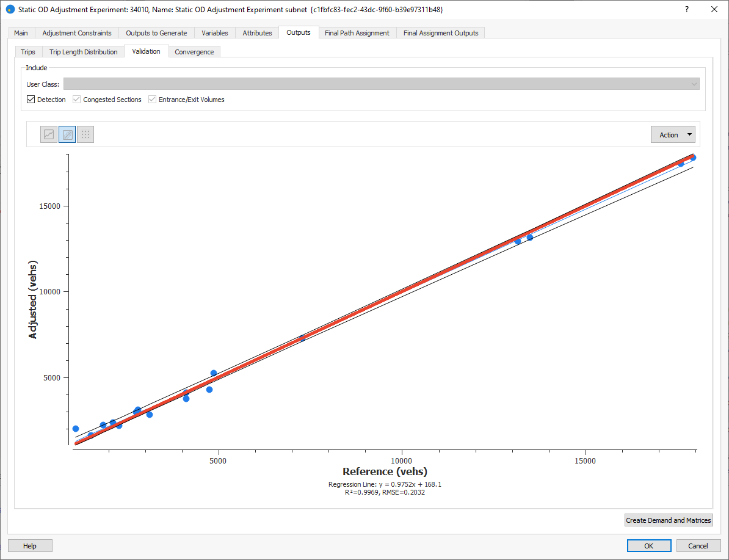Switch to the line graph view icon
The height and width of the screenshot is (560, 729).
49,134
